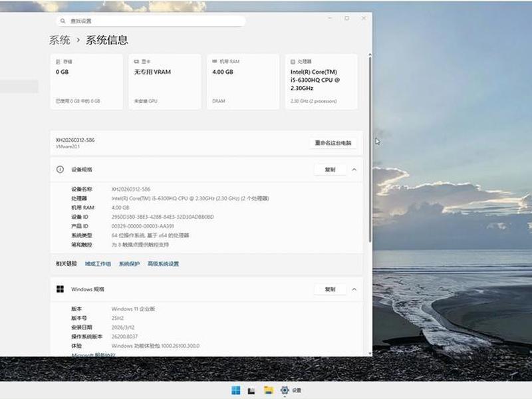Select the 机带 RAM 4.00 GB value in 设备规格
Screen dimensions: 532x399
coord(120,207)
